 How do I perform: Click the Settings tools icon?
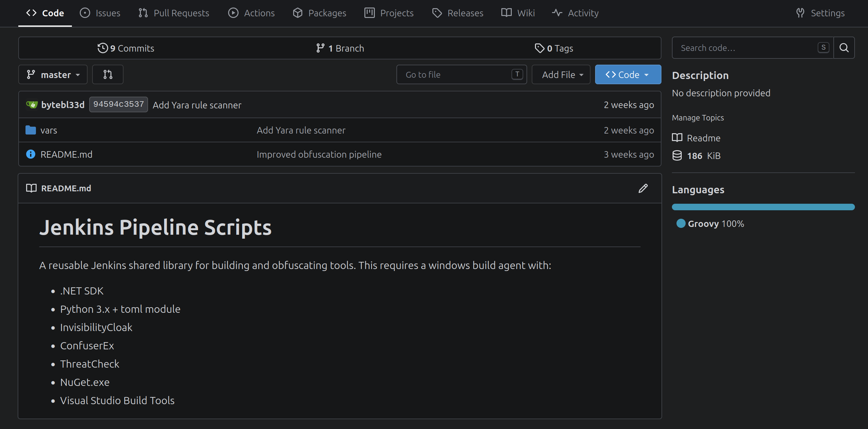800,13
